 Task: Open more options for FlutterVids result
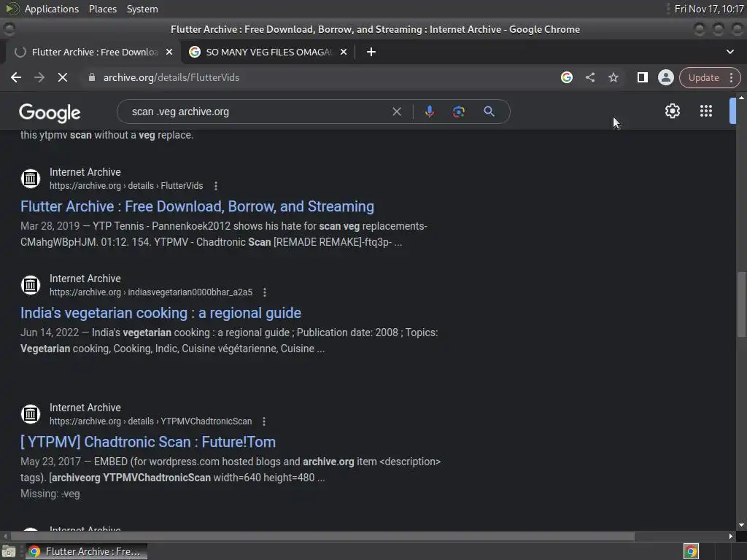[x=216, y=186]
